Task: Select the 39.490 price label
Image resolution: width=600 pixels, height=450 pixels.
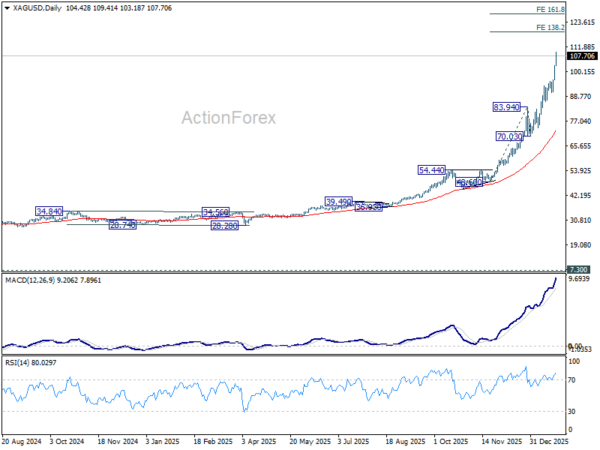Action: (338, 201)
